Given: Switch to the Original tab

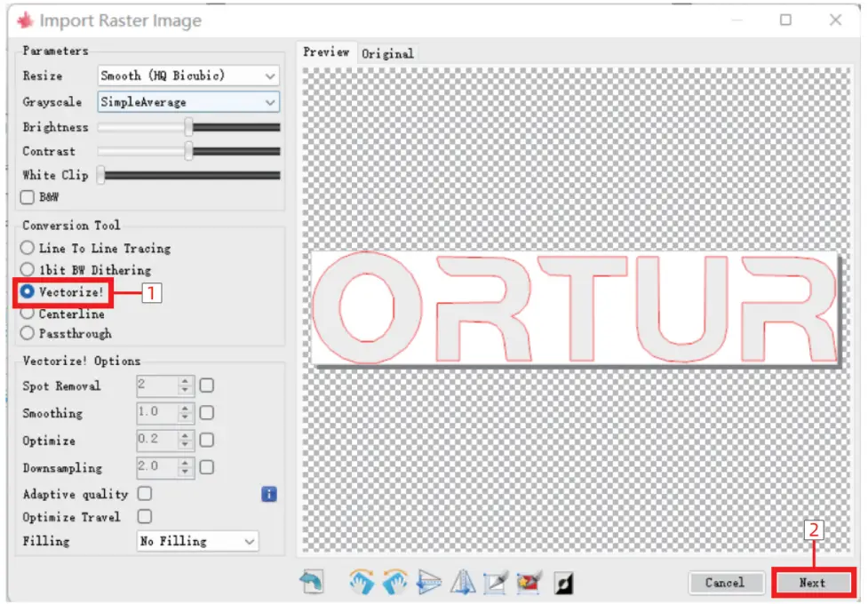Looking at the screenshot, I should click(x=388, y=53).
